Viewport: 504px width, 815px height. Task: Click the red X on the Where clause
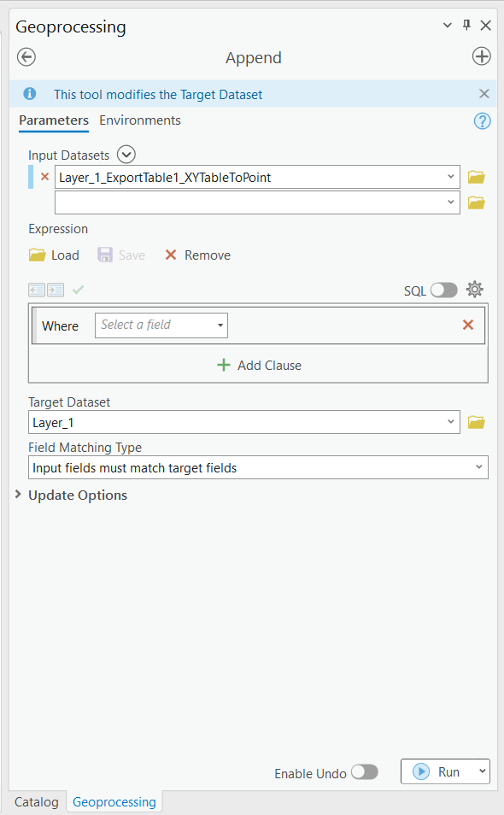coord(468,325)
